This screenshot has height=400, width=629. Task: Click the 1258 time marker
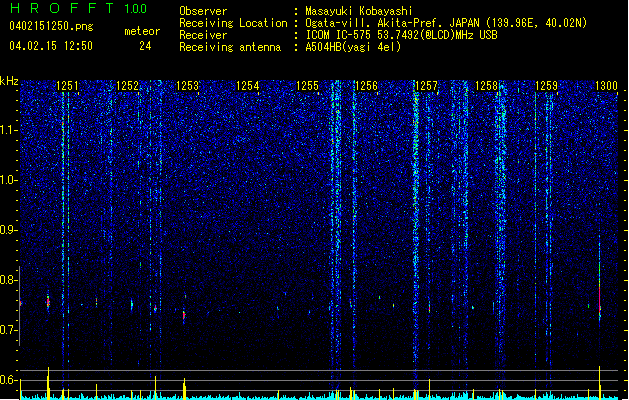[486, 86]
